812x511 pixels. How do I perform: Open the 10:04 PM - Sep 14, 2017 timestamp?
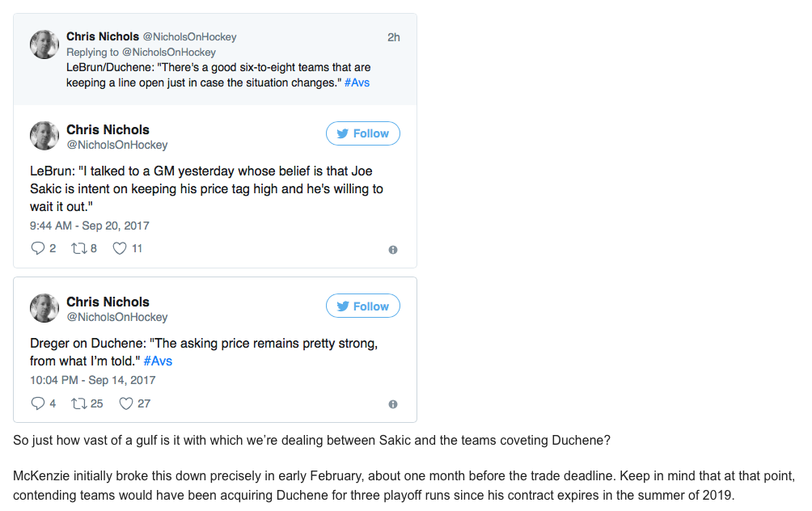[93, 380]
